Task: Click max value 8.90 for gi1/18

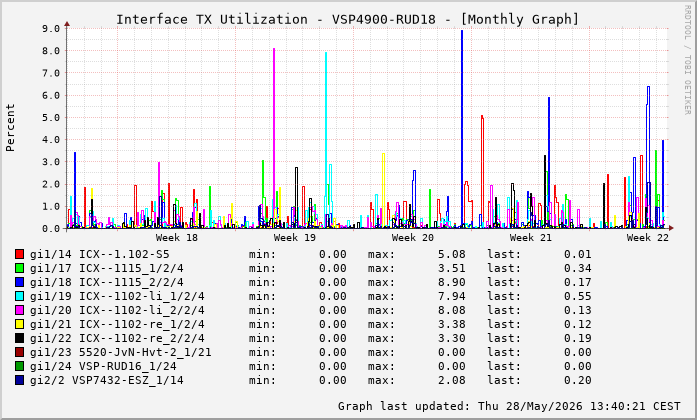Action: point(452,282)
